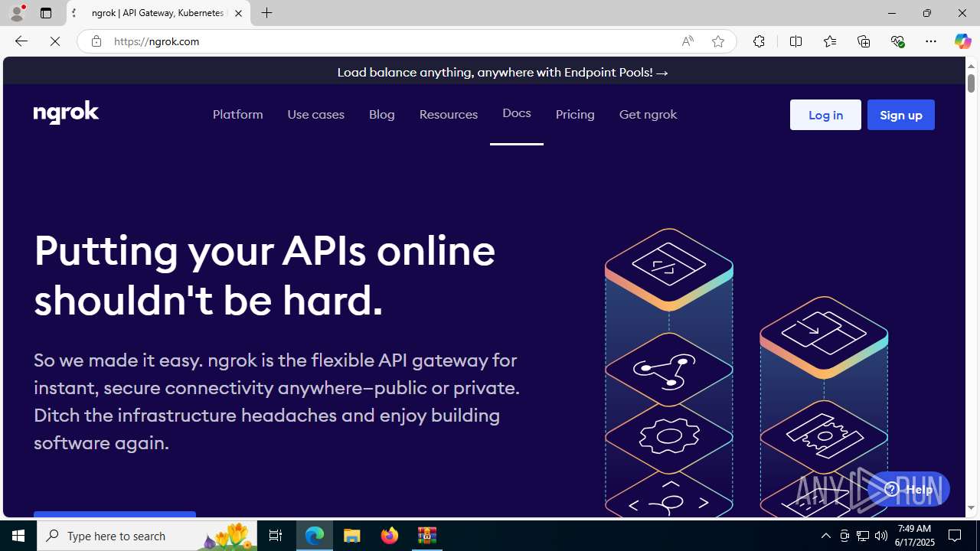Click the page vertical scrollbar thumb
The height and width of the screenshot is (551, 980).
(x=971, y=82)
